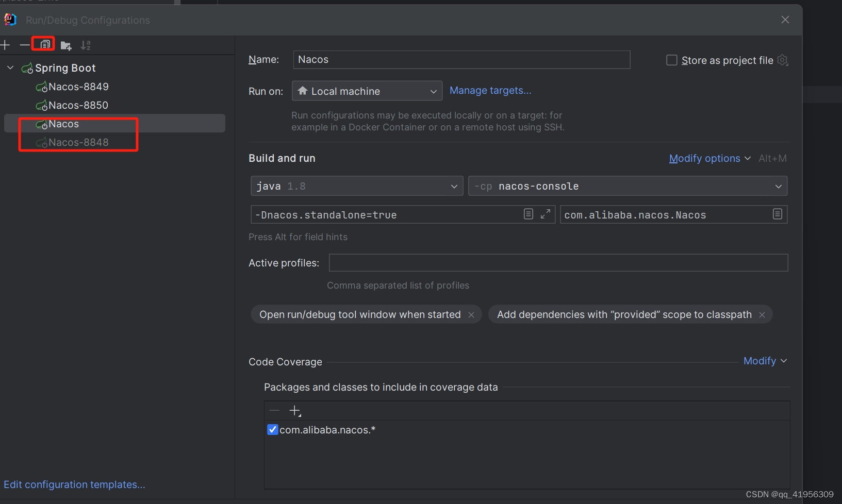
Task: Click 'Press Alt for field hints' text
Action: (x=298, y=237)
